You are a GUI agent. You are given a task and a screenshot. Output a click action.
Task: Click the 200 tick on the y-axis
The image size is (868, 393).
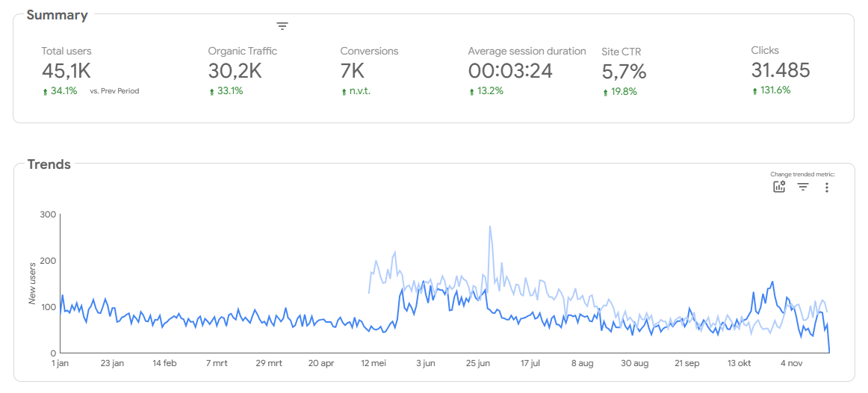point(46,260)
